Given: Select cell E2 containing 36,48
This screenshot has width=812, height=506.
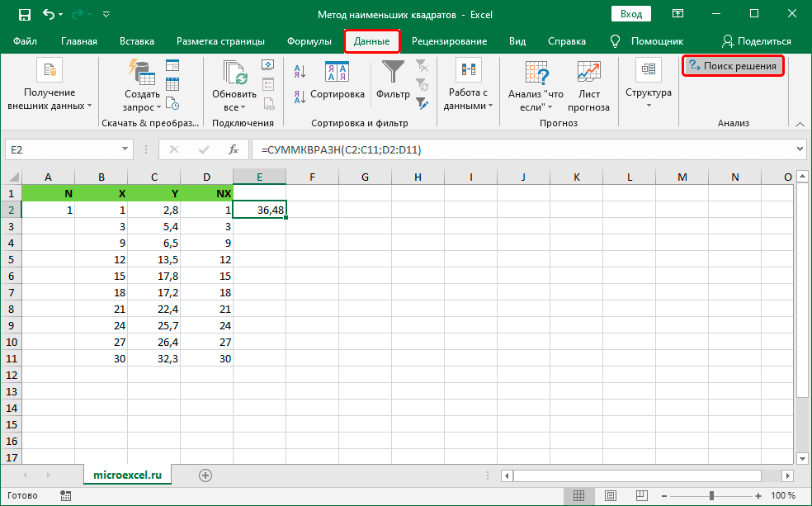Looking at the screenshot, I should (259, 210).
